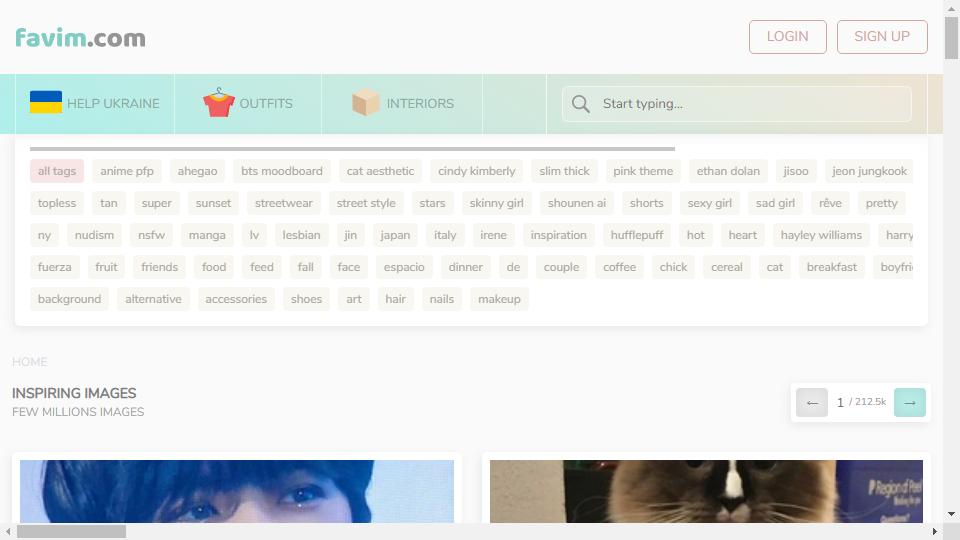Screen dimensions: 960x540
Task: Open the 'couple' tag
Action: tap(561, 266)
